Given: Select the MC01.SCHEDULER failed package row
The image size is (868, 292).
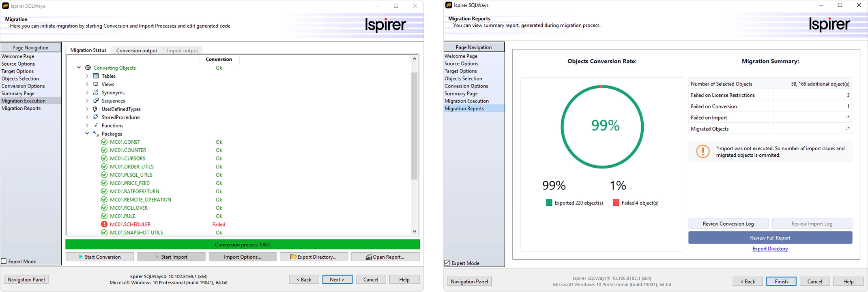Looking at the screenshot, I should tap(130, 224).
